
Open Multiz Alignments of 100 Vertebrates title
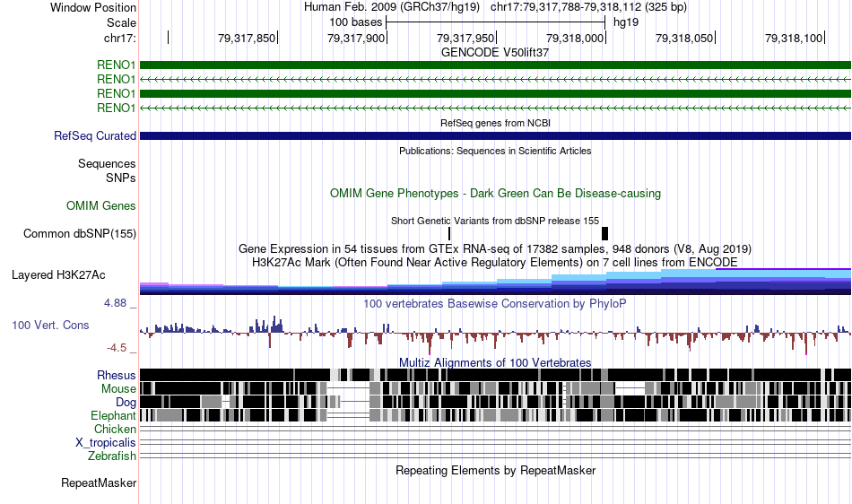pyautogui.click(x=495, y=362)
